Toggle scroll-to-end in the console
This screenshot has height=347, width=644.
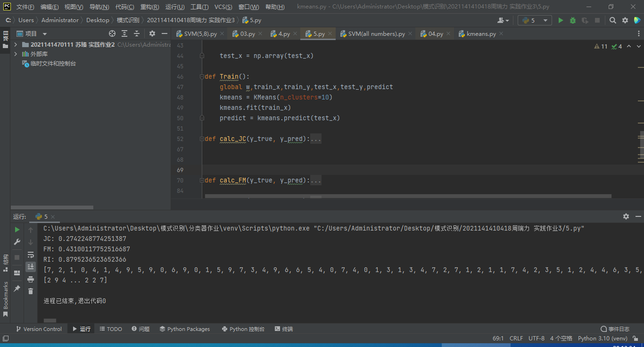point(31,267)
